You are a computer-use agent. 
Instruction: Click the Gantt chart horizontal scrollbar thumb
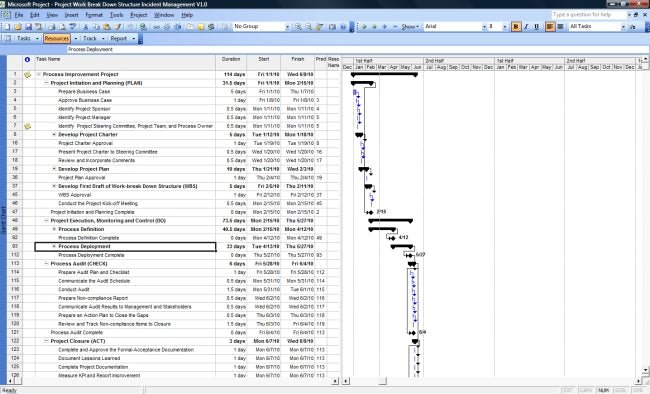coord(383,381)
